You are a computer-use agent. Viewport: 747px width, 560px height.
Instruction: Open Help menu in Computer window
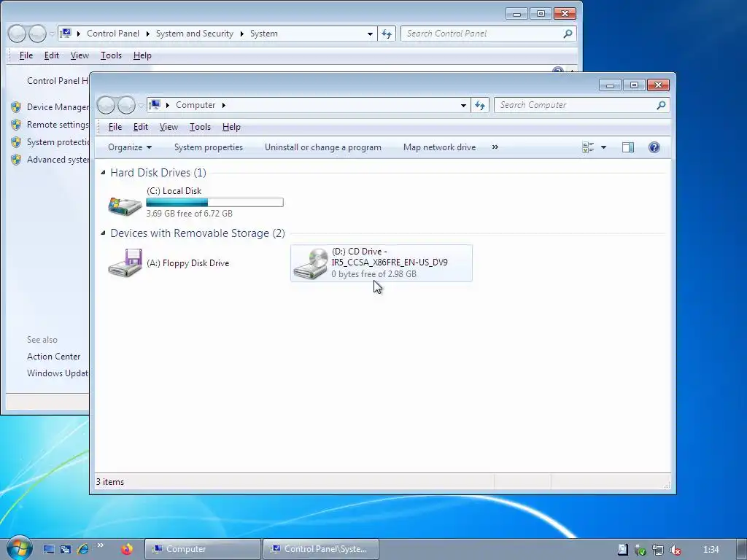click(231, 127)
